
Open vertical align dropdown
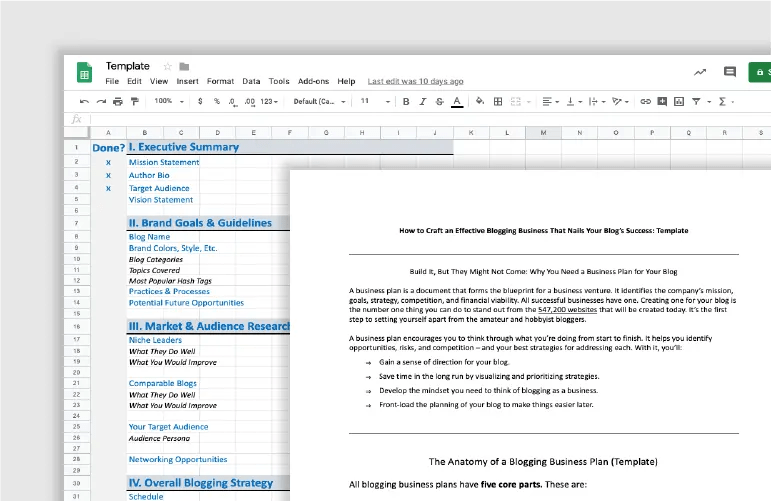coord(574,101)
